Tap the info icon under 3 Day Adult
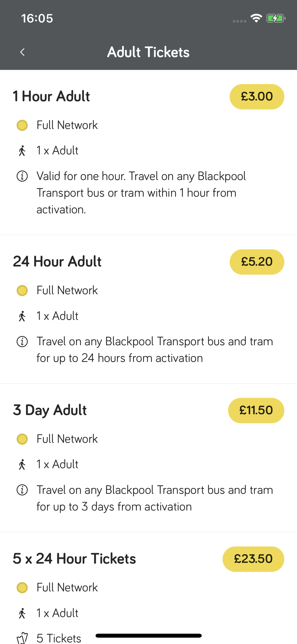297x644 pixels. [22, 490]
